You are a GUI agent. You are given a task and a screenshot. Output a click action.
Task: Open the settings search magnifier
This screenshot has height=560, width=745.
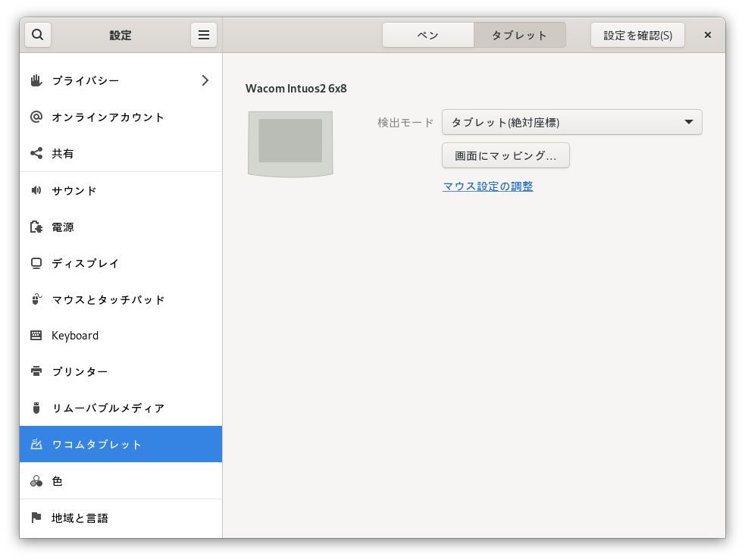coord(38,35)
